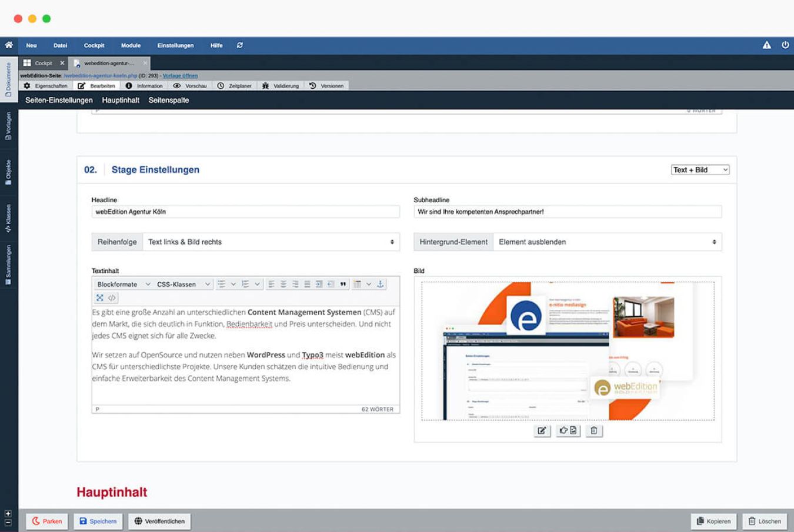The height and width of the screenshot is (532, 794).
Task: Decrease indent in the text editor
Action: coord(331,284)
